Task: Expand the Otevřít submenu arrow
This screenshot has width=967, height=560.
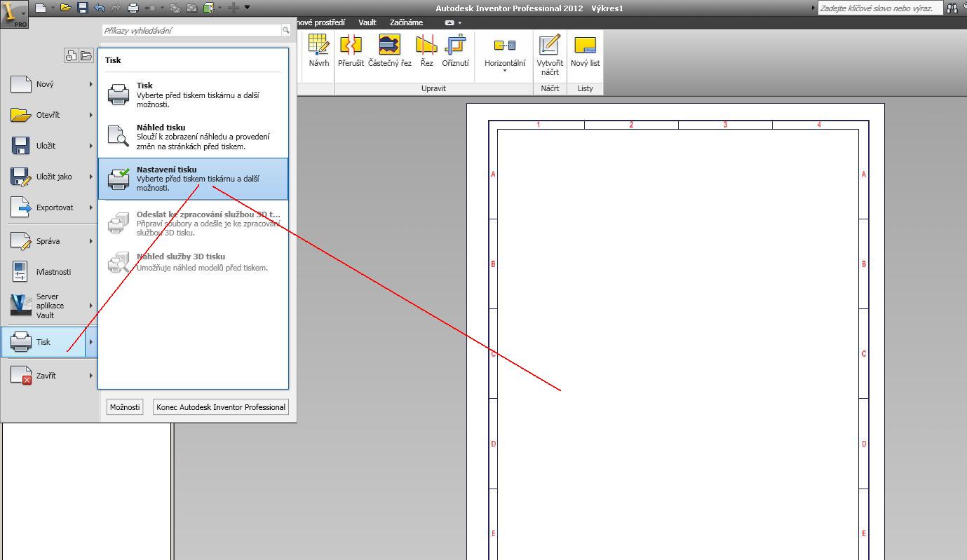Action: pyautogui.click(x=91, y=115)
